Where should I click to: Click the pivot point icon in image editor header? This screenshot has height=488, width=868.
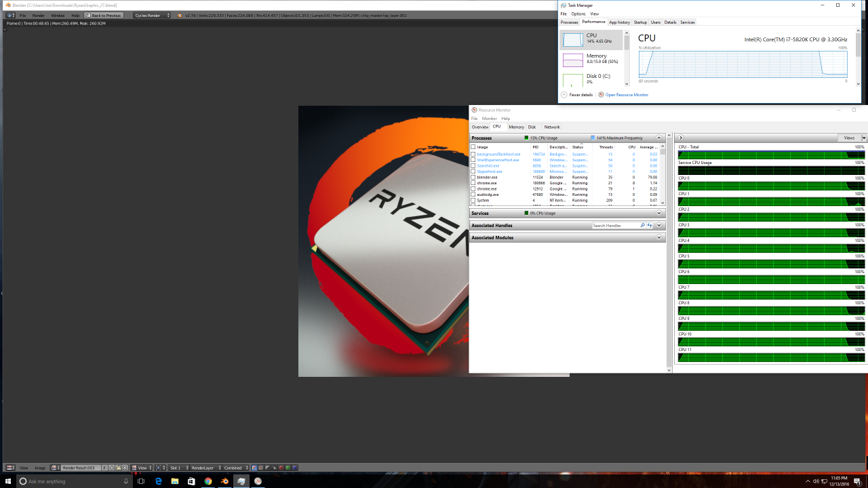(x=160, y=468)
